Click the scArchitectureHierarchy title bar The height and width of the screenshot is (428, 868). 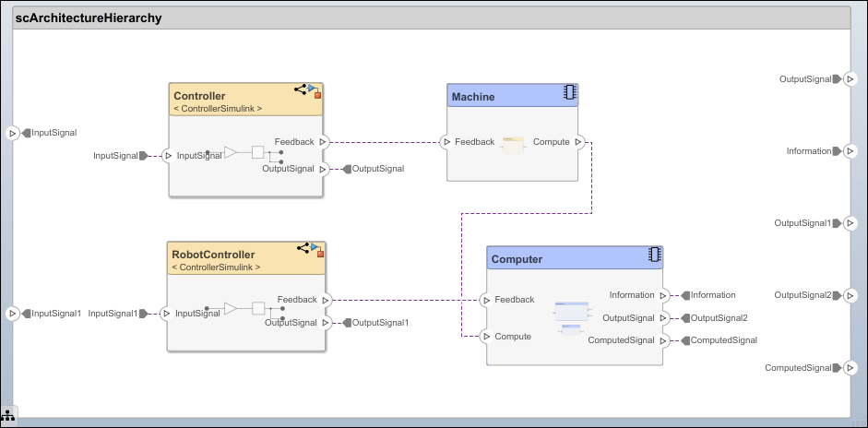[x=431, y=18]
